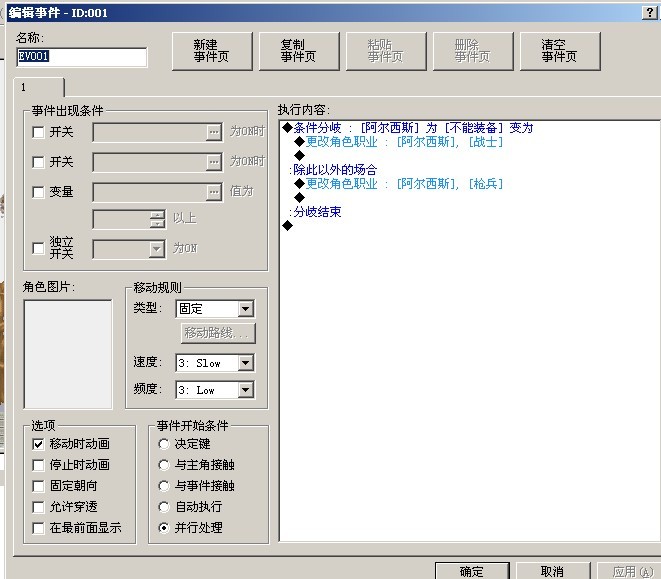Select the 自动执行 trigger radio button
Image resolution: width=661 pixels, height=579 pixels.
click(x=164, y=506)
